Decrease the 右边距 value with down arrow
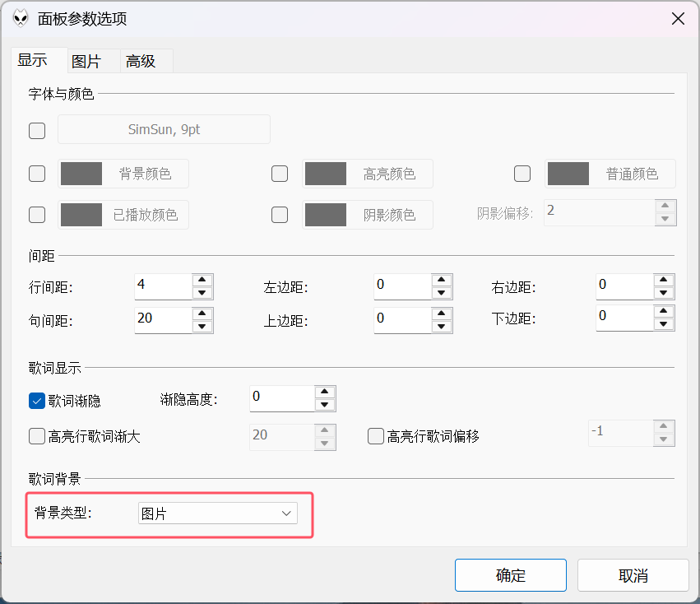This screenshot has height=604, width=700. 663,293
